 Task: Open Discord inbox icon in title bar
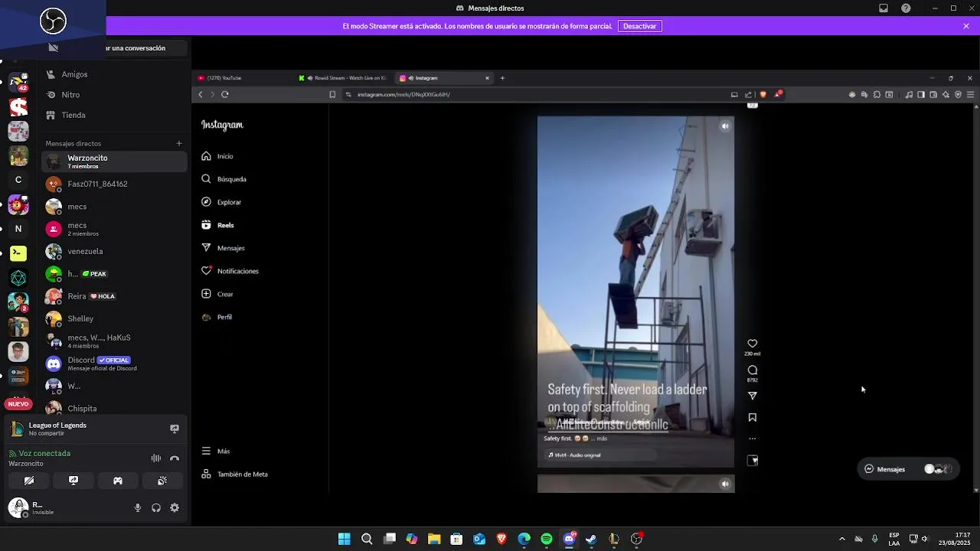pyautogui.click(x=884, y=8)
